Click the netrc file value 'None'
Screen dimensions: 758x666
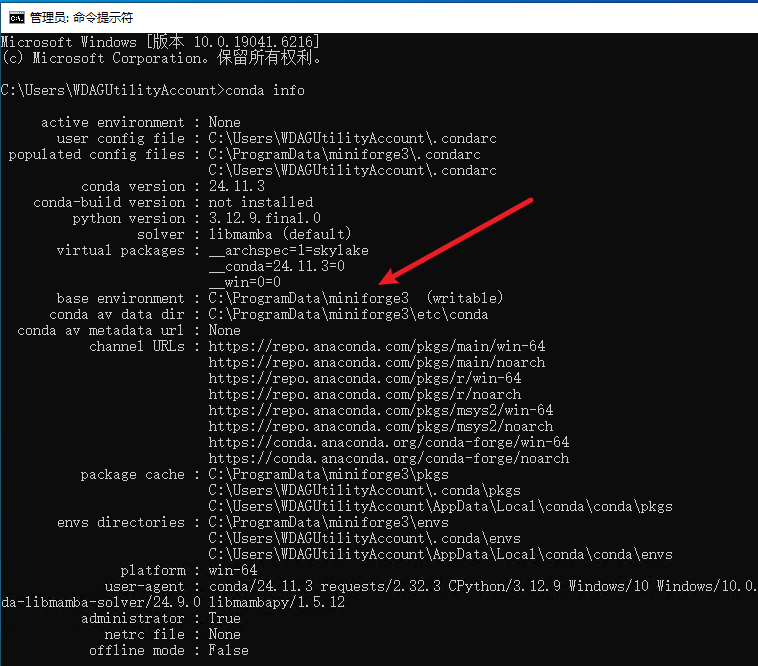pos(224,634)
